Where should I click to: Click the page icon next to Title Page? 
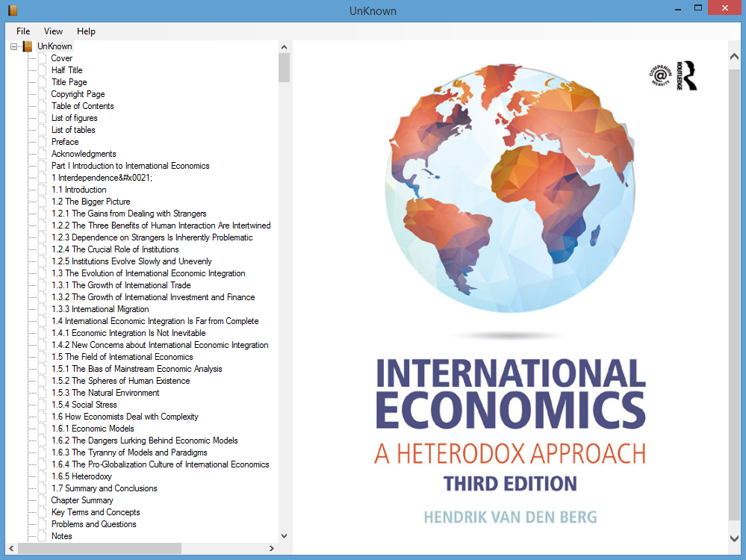point(43,82)
